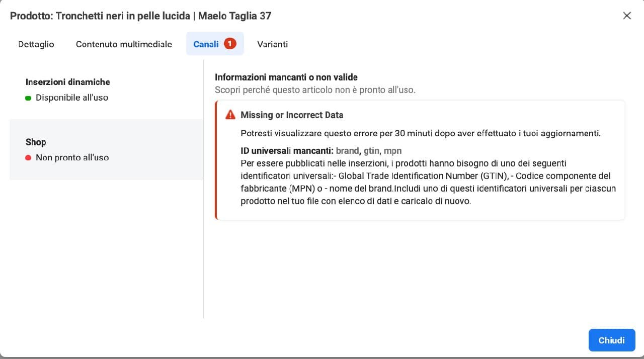This screenshot has width=644, height=359.
Task: Click the Missing or Incorrect Data heading
Action: pyautogui.click(x=292, y=115)
